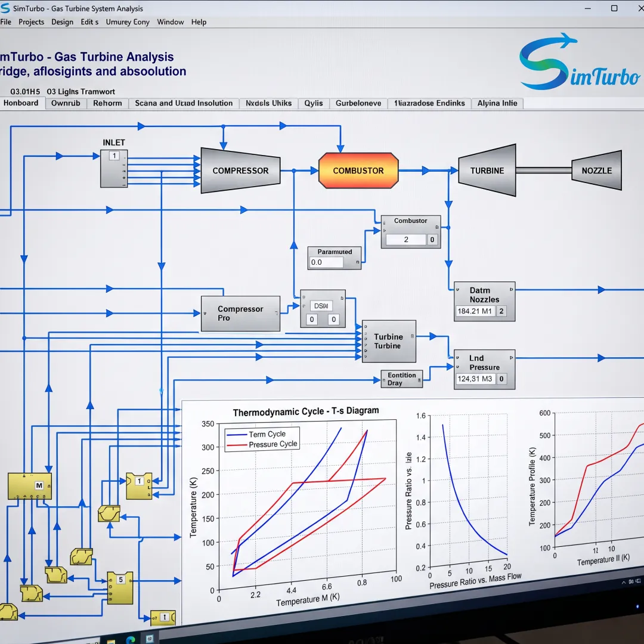Switch to the Honboard tab

[21, 103]
